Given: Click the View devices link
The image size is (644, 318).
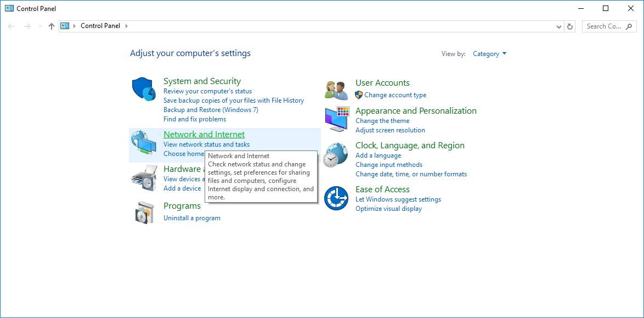Looking at the screenshot, I should tap(184, 179).
